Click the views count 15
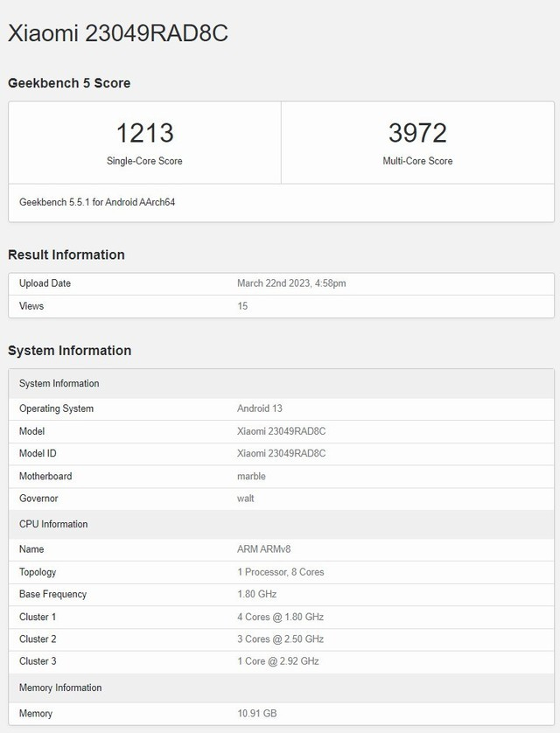560x733 pixels. [242, 306]
